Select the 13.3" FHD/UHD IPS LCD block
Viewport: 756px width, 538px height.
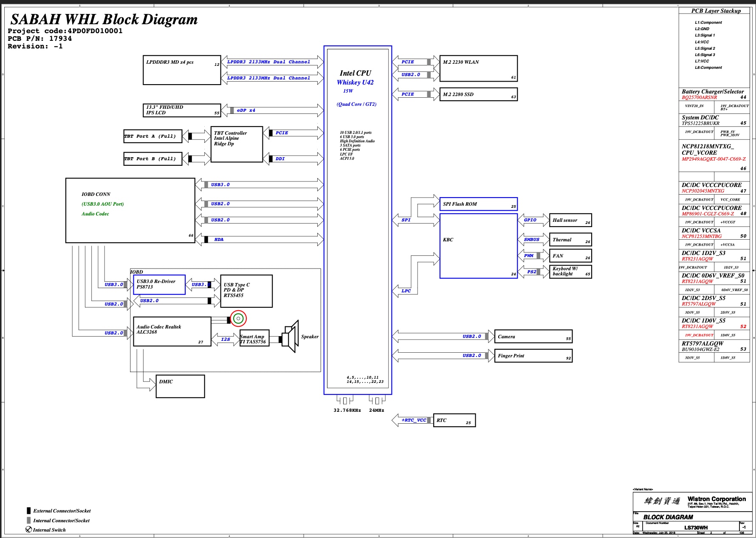[182, 110]
